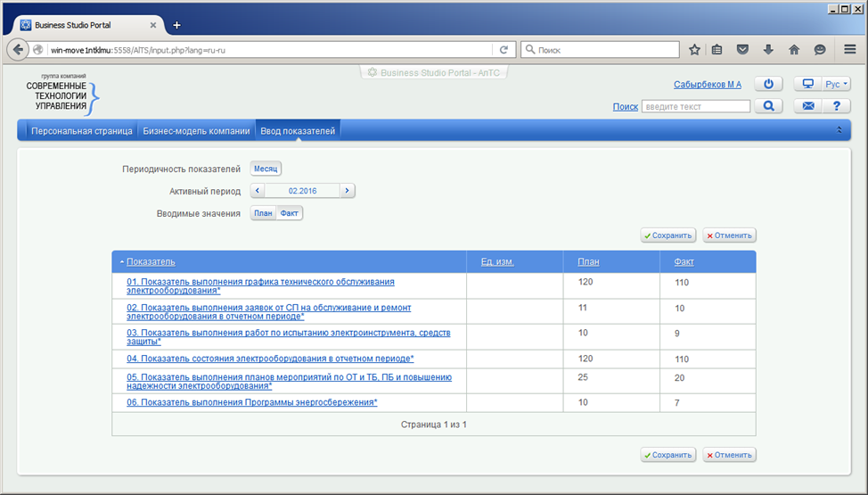This screenshot has width=868, height=495.
Task: Click the site search text input field
Action: point(696,106)
